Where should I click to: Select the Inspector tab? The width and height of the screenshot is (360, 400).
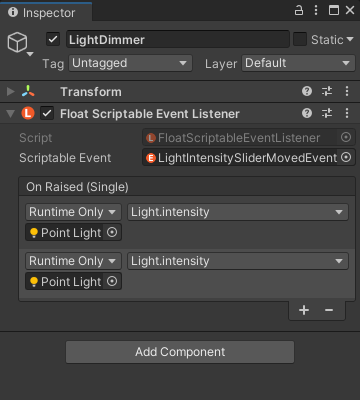[x=42, y=13]
